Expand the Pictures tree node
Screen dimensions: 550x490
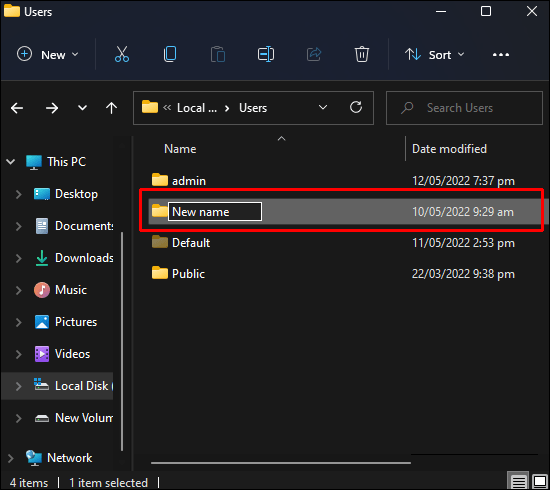pyautogui.click(x=19, y=322)
